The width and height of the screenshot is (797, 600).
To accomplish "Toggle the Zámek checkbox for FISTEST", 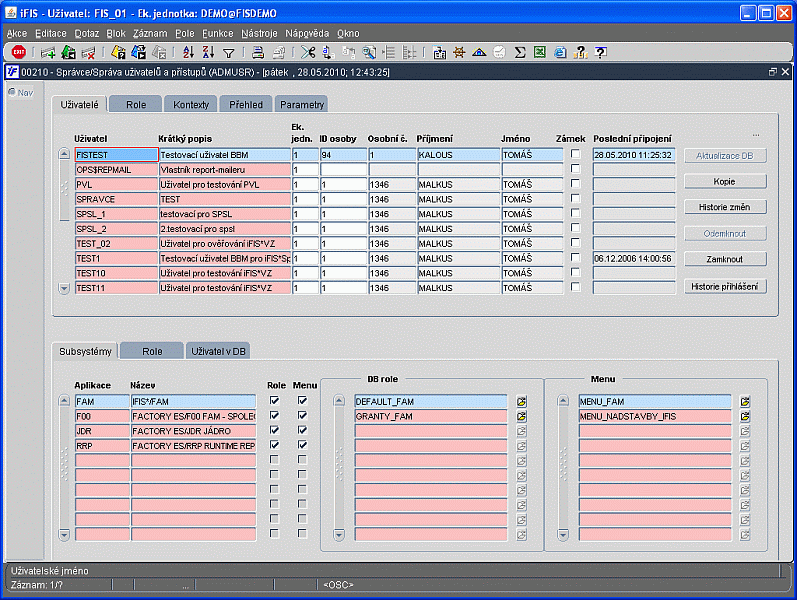I will coord(575,155).
